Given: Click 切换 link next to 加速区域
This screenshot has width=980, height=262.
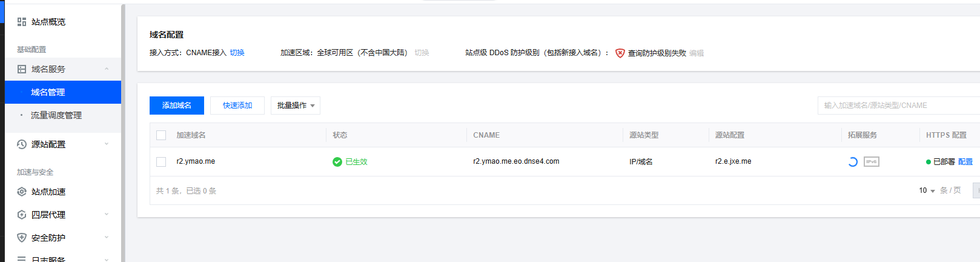Looking at the screenshot, I should tap(422, 53).
